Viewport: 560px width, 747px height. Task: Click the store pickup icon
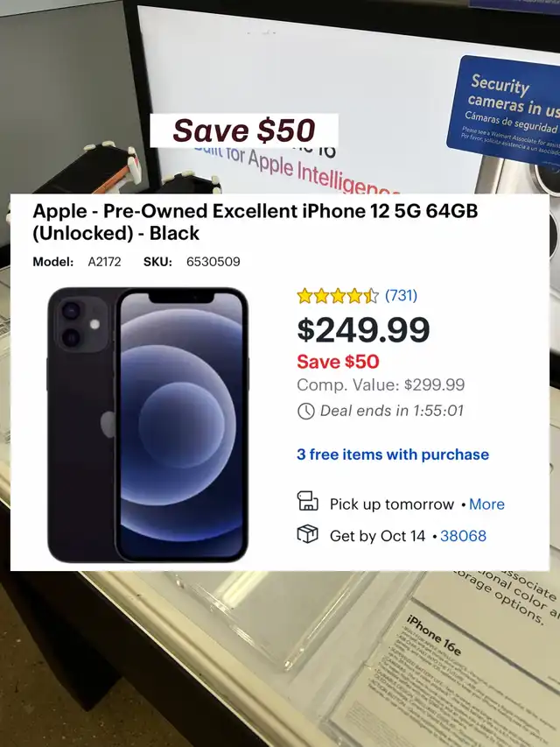pyautogui.click(x=308, y=501)
